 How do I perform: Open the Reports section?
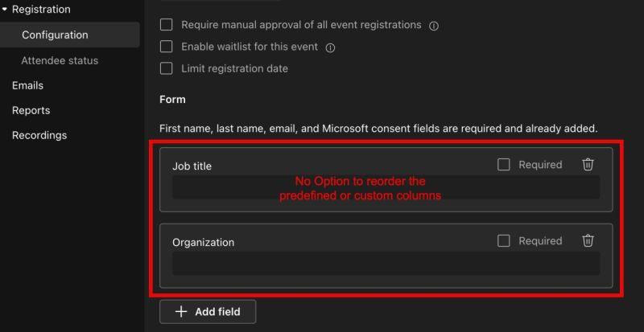point(31,110)
